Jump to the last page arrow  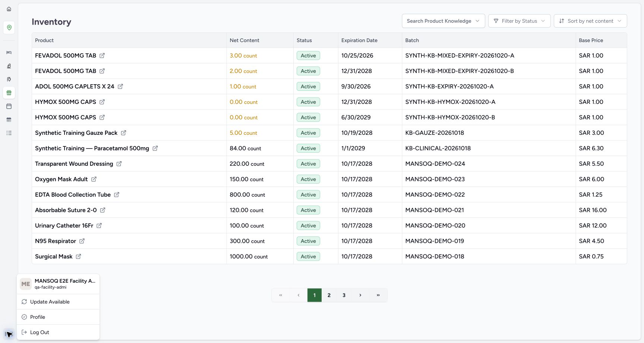tap(378, 295)
